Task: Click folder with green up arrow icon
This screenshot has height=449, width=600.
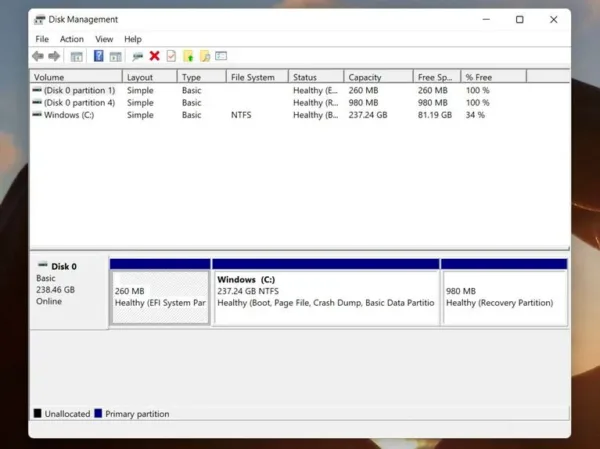Action: (x=188, y=56)
